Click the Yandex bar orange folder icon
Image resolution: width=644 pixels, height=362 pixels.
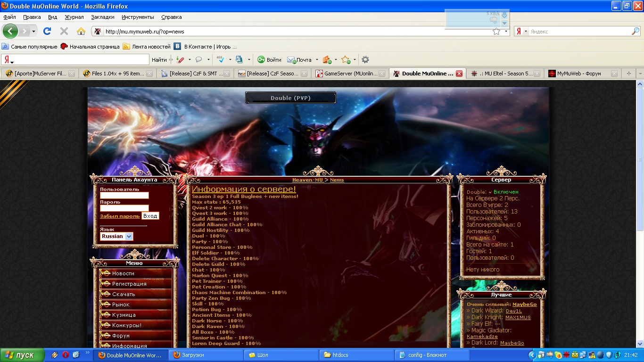click(326, 60)
